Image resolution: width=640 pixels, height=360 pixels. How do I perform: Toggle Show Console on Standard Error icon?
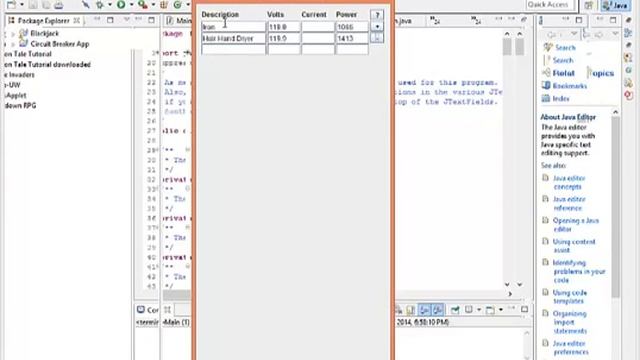(438, 310)
